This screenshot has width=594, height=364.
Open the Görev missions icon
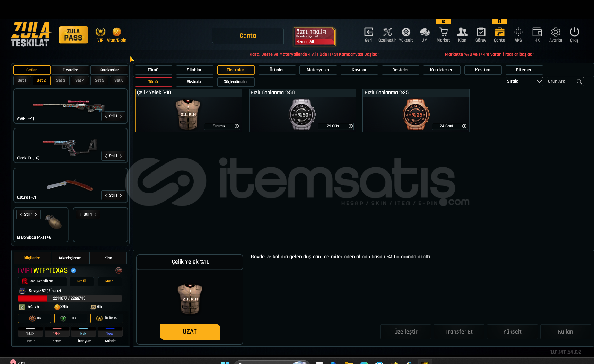(481, 32)
